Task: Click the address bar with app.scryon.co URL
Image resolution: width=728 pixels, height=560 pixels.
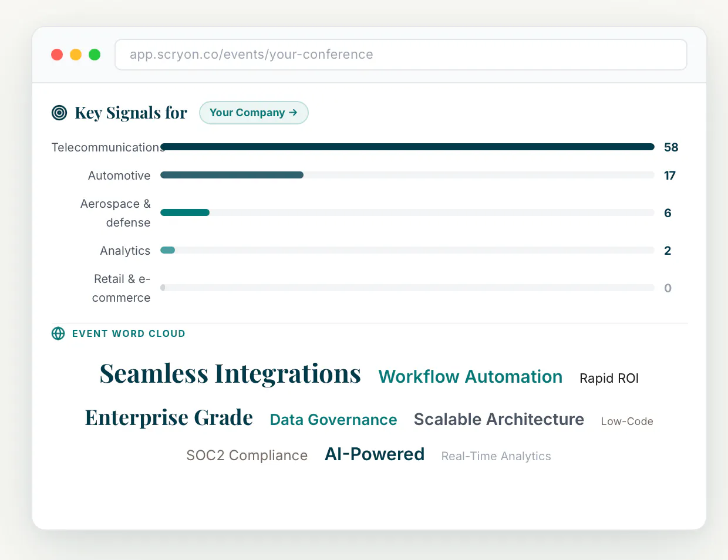Action: coord(401,55)
